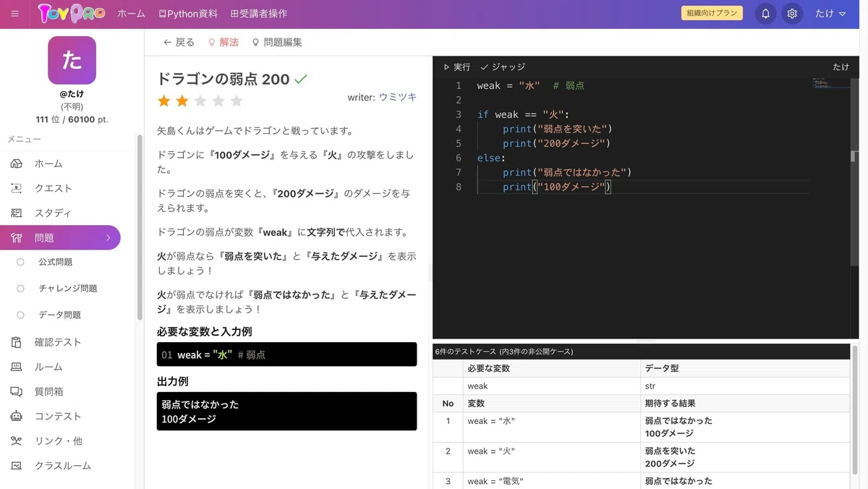Click ルーム icon in sidebar

(16, 367)
